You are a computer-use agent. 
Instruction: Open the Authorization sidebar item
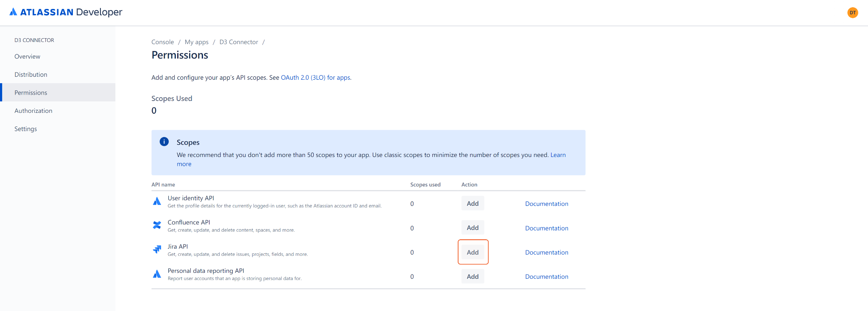pyautogui.click(x=33, y=111)
